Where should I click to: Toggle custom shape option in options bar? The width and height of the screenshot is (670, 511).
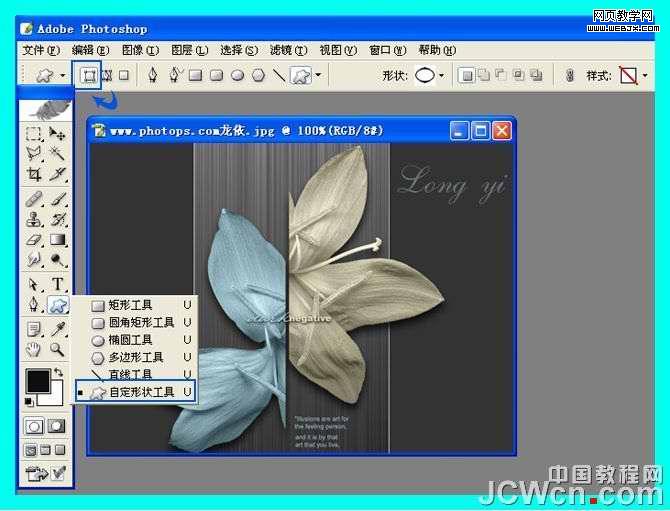point(301,76)
